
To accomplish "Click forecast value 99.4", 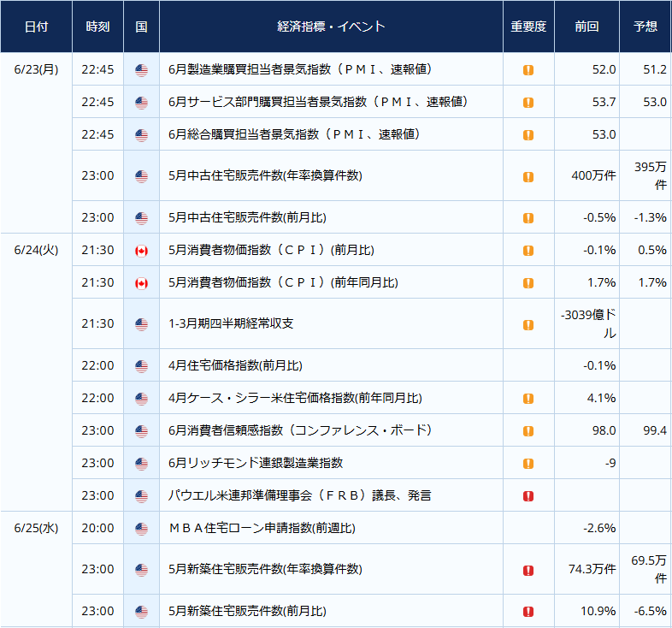I will tap(655, 430).
